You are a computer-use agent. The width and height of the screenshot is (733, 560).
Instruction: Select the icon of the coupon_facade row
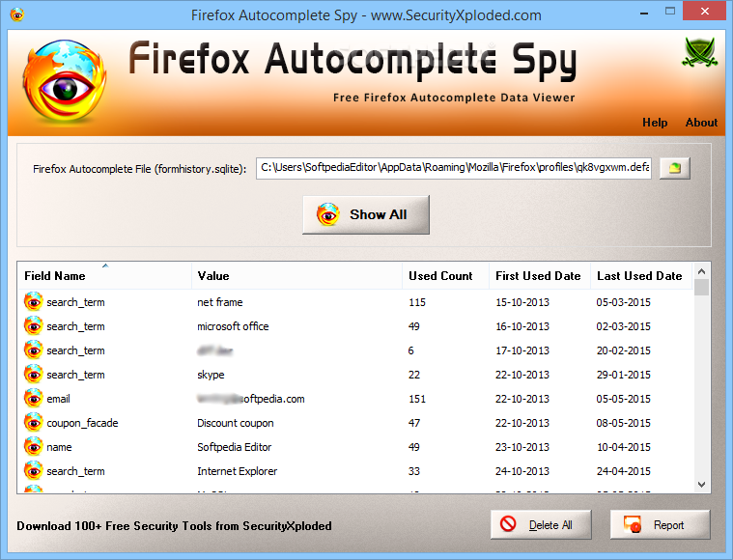[33, 423]
